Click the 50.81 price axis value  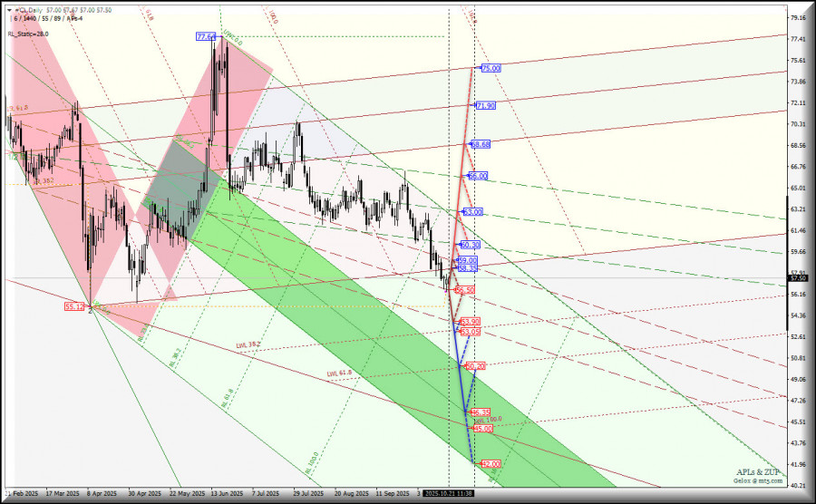click(x=798, y=358)
